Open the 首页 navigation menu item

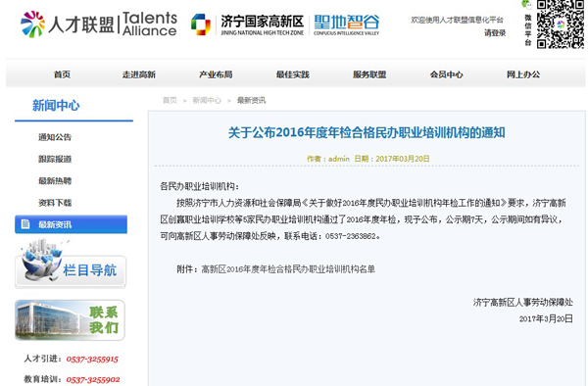(x=62, y=74)
